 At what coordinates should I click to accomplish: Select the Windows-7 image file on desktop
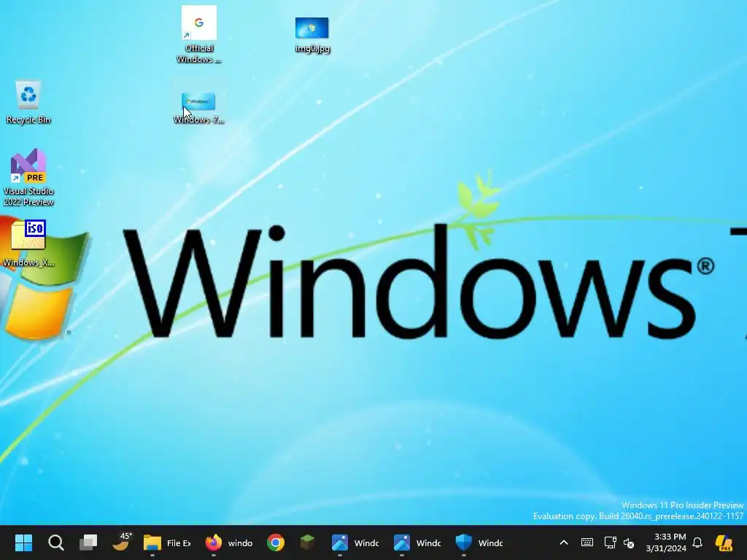pos(198,109)
